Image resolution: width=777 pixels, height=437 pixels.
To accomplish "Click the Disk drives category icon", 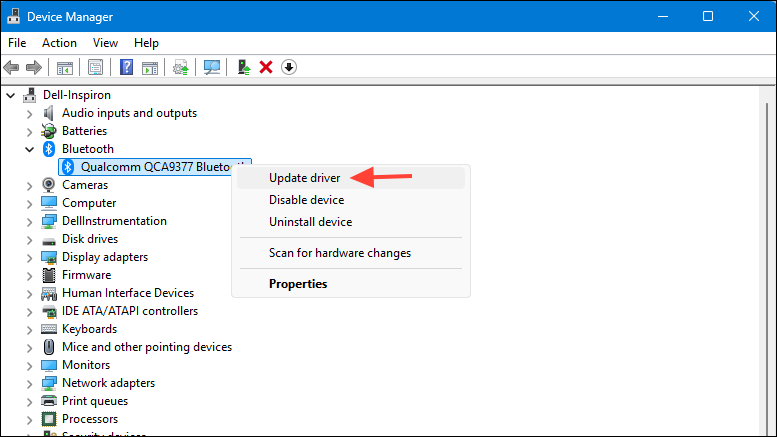I will 49,241.
